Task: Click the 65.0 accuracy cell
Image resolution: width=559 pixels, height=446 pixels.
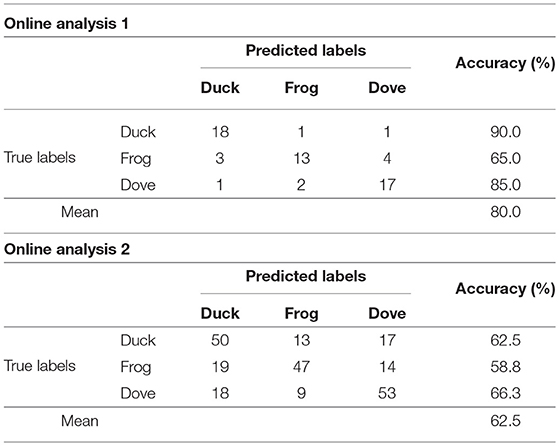Action: coord(505,158)
